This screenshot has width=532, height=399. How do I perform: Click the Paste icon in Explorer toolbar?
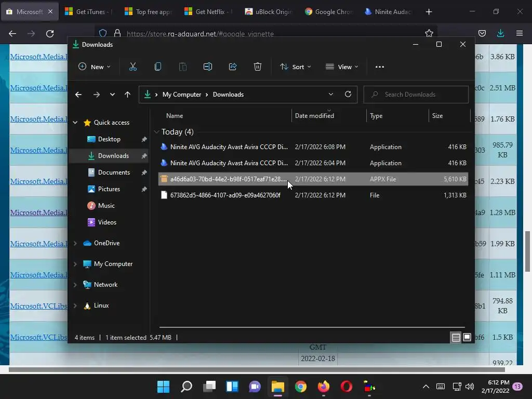click(182, 67)
